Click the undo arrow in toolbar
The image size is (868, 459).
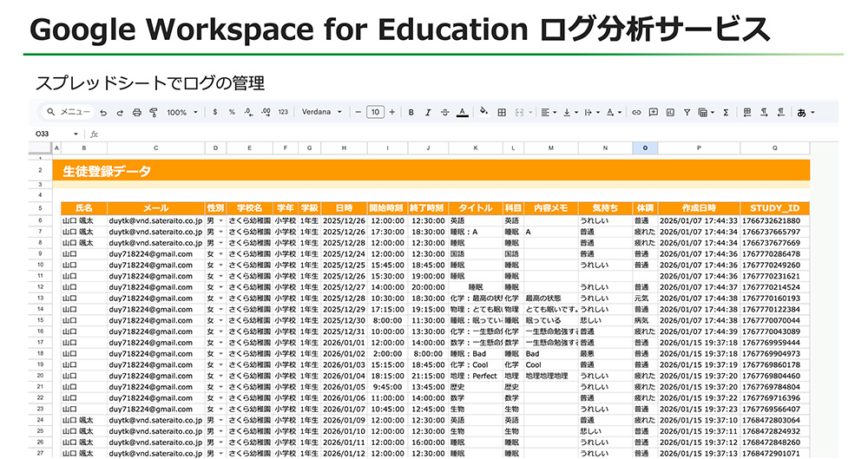click(x=103, y=113)
